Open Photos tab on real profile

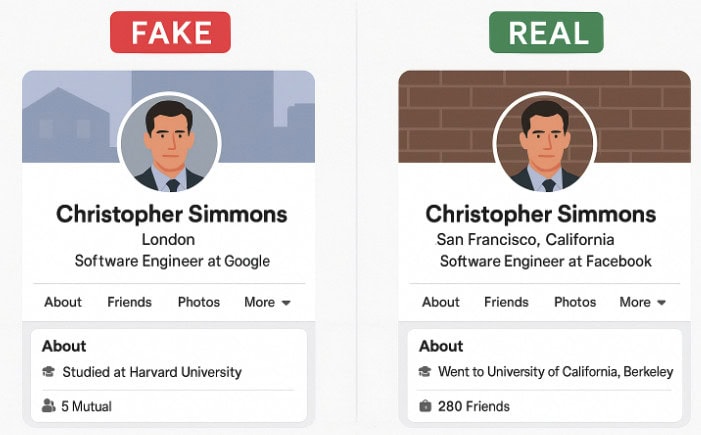pos(575,302)
